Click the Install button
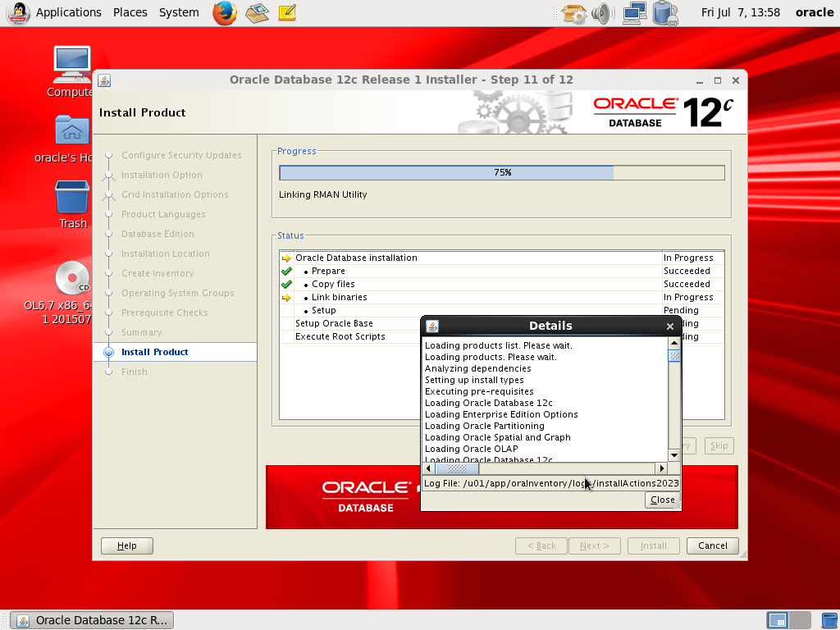Viewport: 840px width, 630px height. [x=654, y=546]
